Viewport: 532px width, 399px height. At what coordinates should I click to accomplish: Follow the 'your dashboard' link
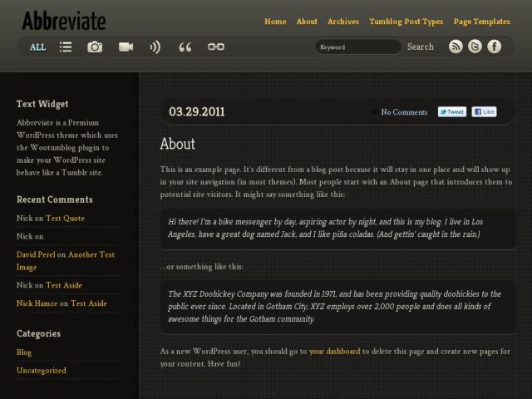pos(334,352)
